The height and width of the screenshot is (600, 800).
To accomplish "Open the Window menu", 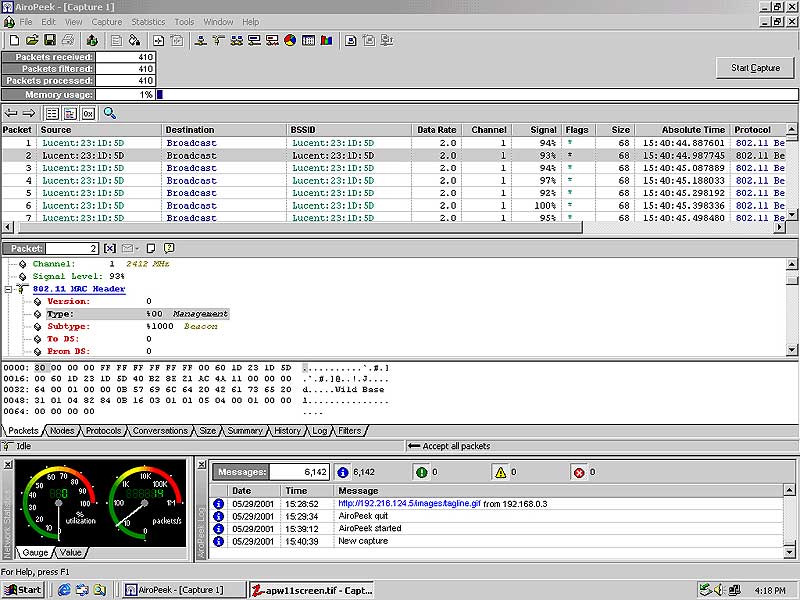I will [x=218, y=22].
